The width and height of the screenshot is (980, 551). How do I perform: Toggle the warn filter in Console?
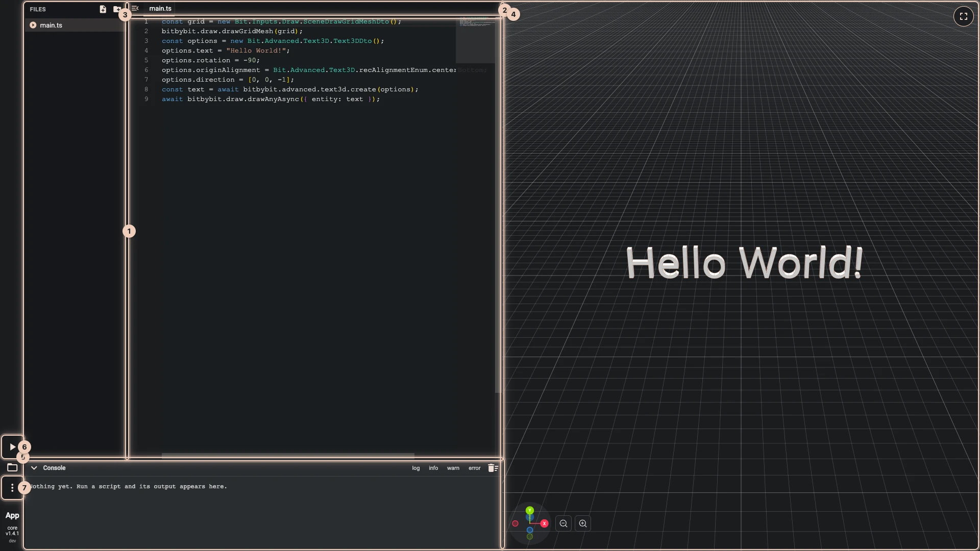click(453, 468)
